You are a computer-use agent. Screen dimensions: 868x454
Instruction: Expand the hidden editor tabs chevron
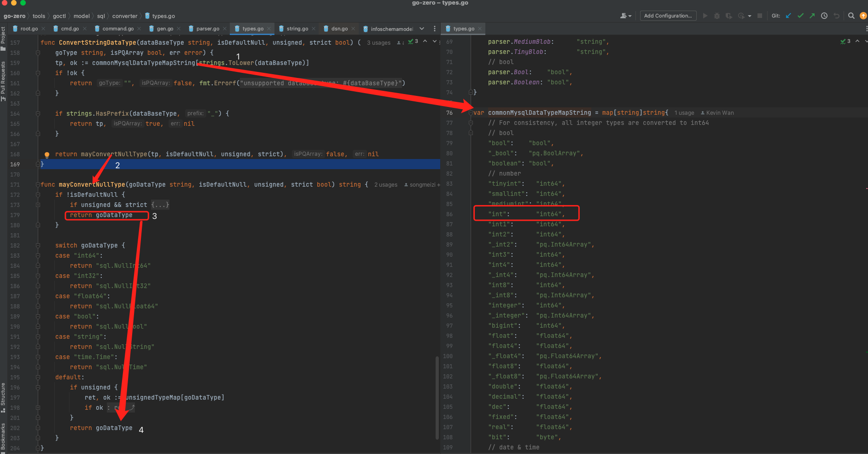click(422, 29)
